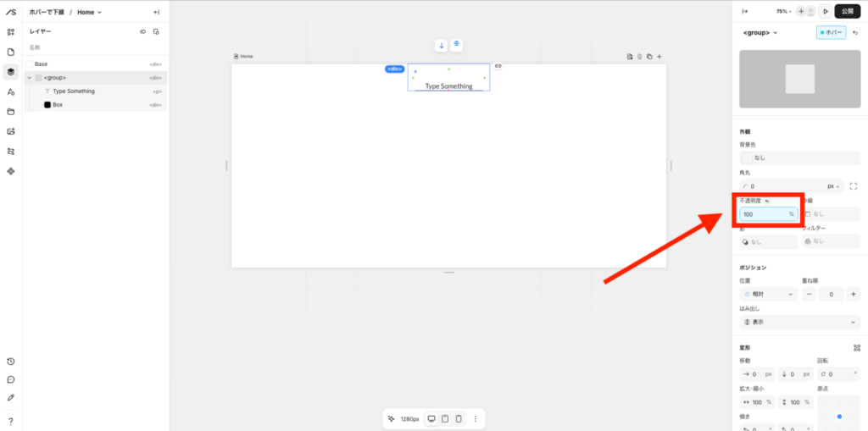Open the Fonts and styles panel icon

(11, 91)
